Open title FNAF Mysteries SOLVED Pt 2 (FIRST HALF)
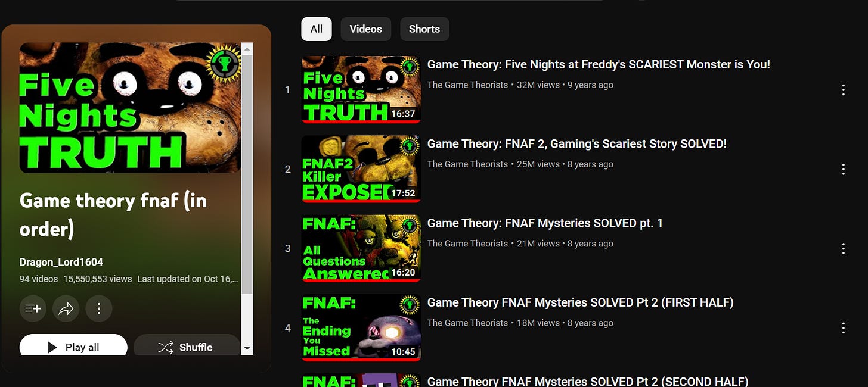Viewport: 868px width, 387px height. (580, 302)
